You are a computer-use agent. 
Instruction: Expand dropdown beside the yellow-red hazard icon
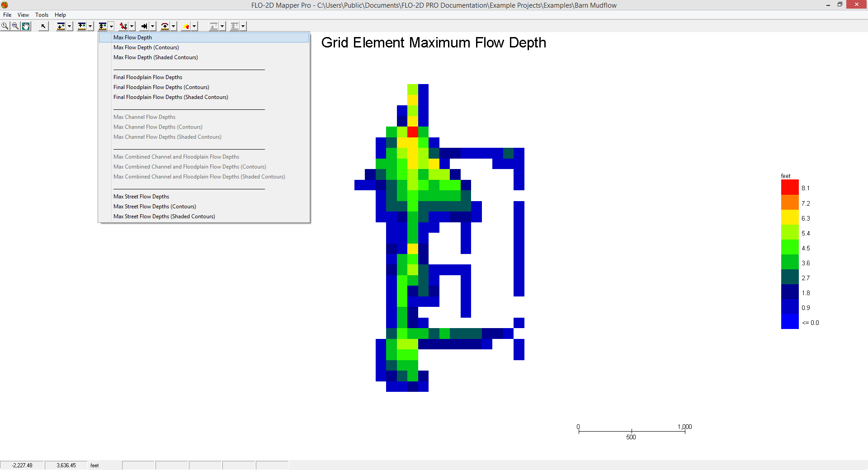click(x=194, y=26)
